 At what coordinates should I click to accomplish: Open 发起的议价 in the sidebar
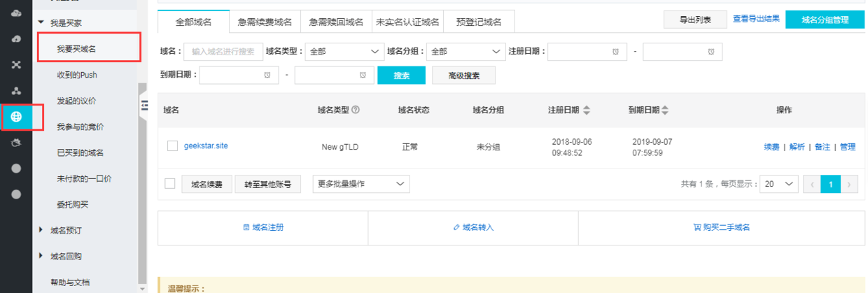click(x=76, y=101)
